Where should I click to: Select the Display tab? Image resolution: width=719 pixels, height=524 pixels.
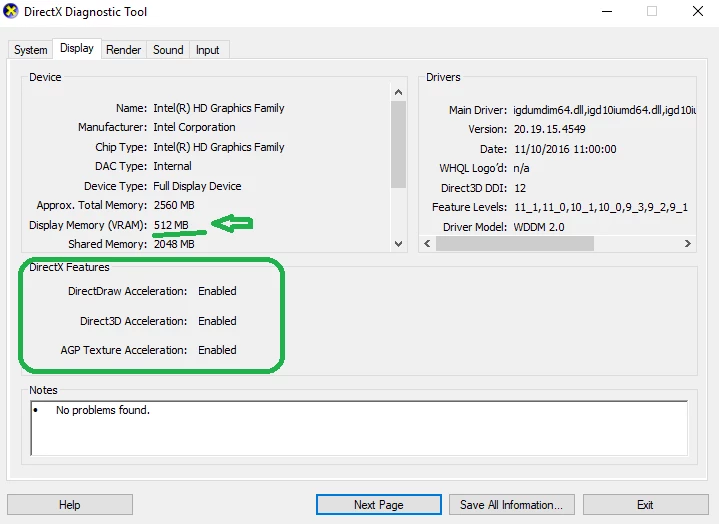77,48
